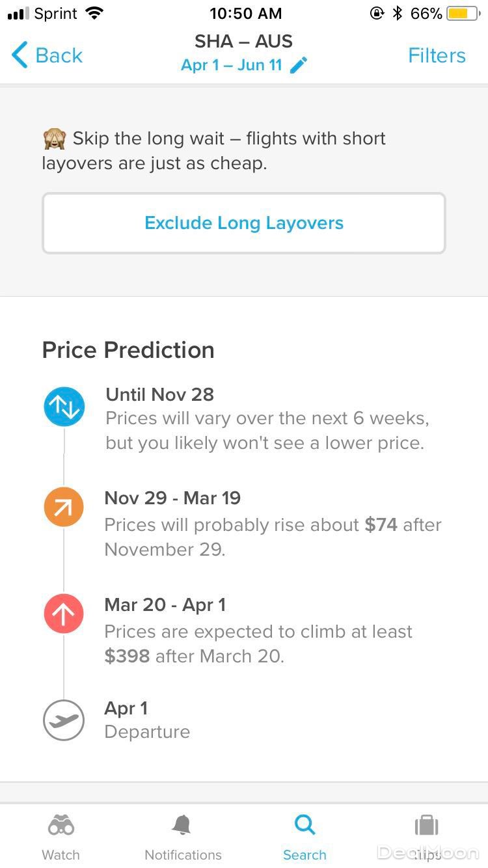Edit the Apr 1 – Jun 11 dates
Screen dimensions: 488x868
pyautogui.click(x=232, y=65)
